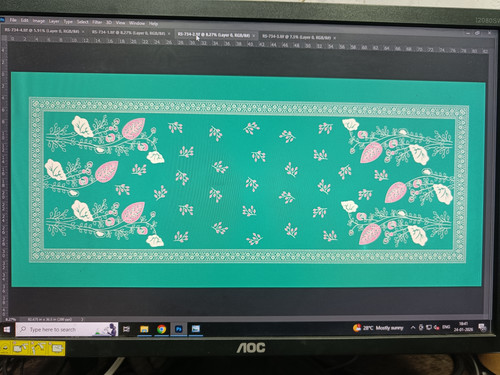Open the Type menu

pos(68,22)
